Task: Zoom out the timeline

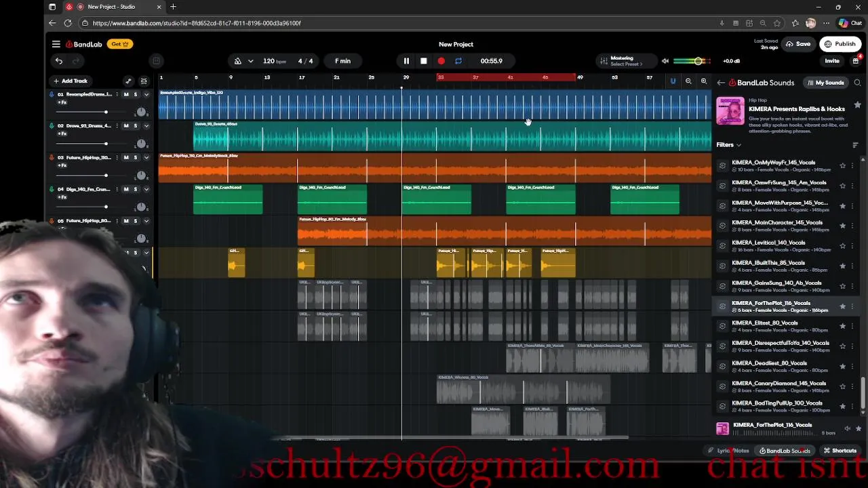Action: click(688, 81)
